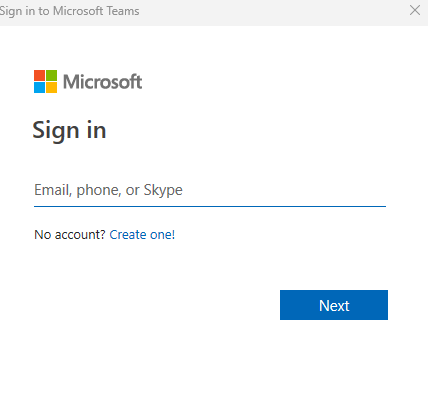The width and height of the screenshot is (428, 393).
Task: Click the blue square of Microsoft logo
Action: tap(39, 87)
